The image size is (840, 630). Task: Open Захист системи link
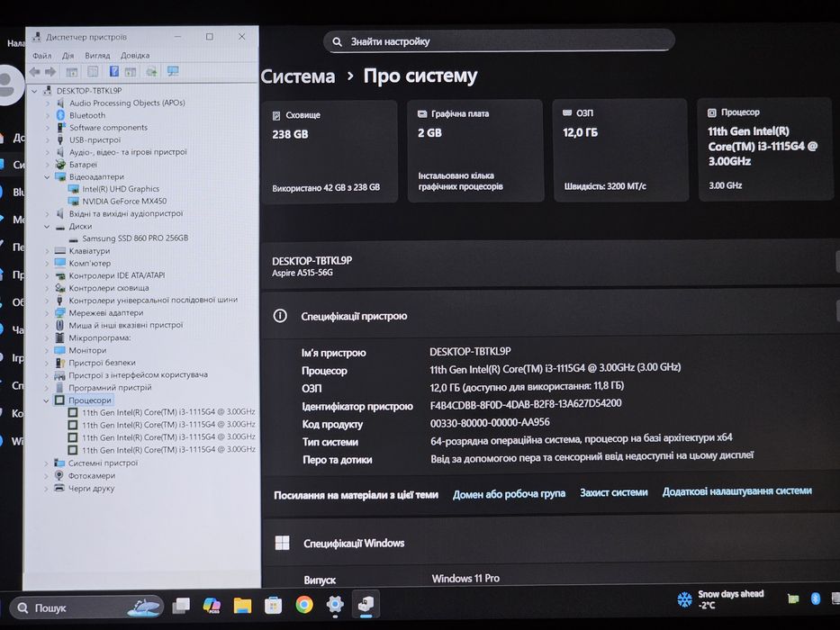point(614,492)
